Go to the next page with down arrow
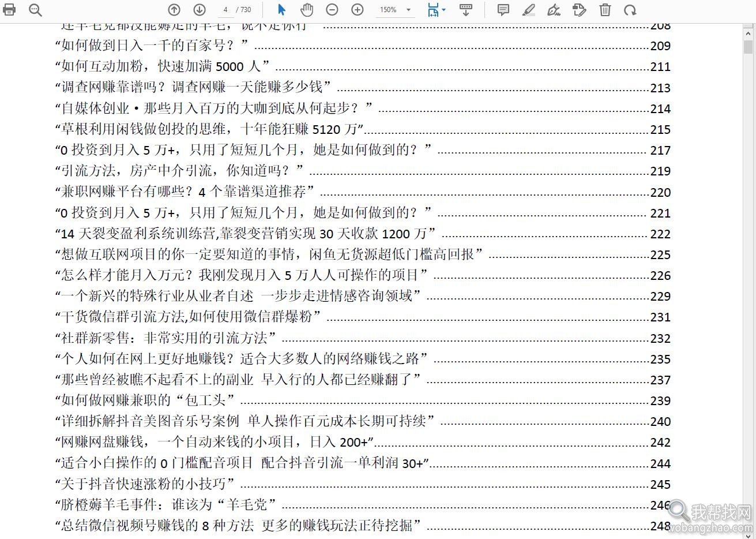Screen dimensions: 756x539 (200, 9)
